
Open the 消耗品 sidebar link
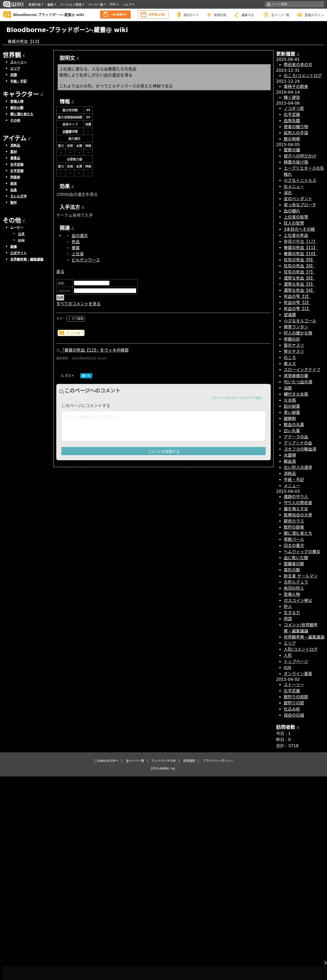tap(15, 145)
